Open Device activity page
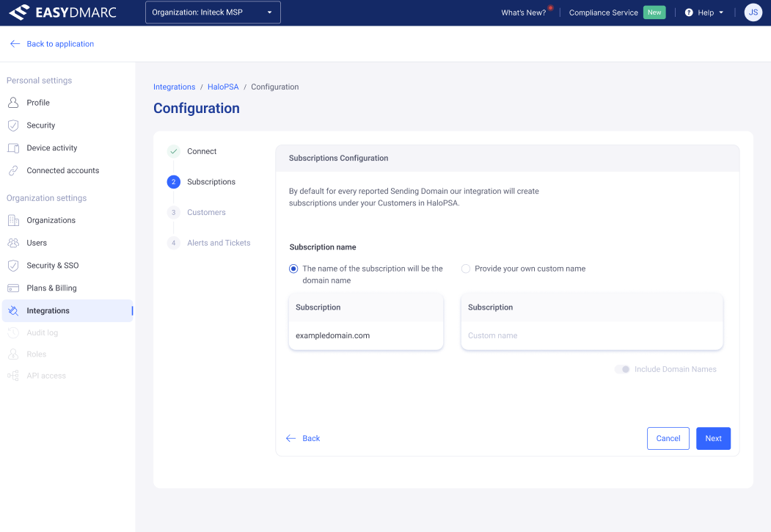This screenshot has width=771, height=532. pos(51,147)
